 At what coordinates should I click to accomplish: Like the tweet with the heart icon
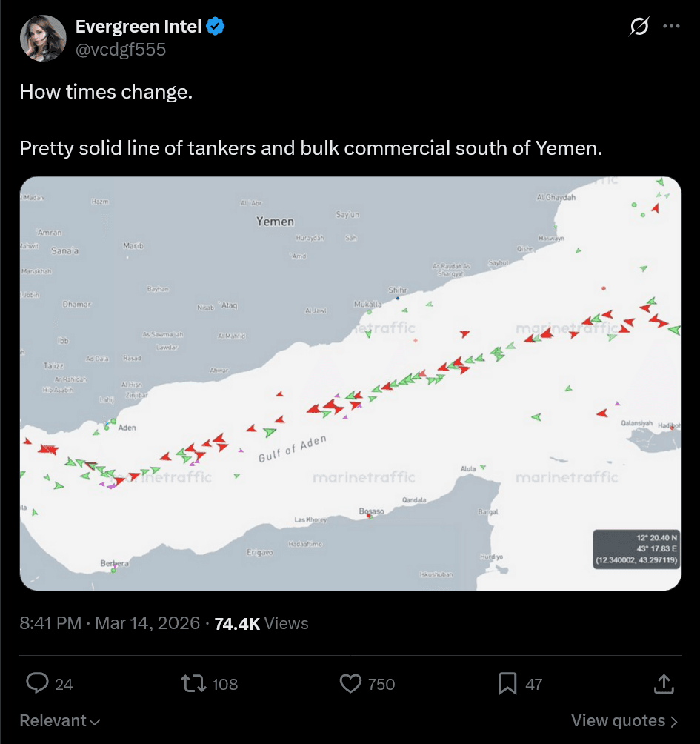click(350, 684)
